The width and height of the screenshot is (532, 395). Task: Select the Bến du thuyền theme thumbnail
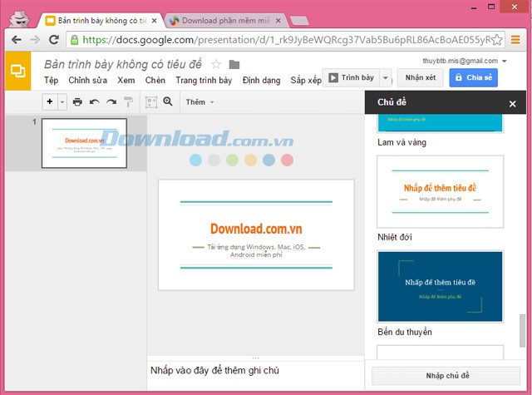[x=440, y=286]
